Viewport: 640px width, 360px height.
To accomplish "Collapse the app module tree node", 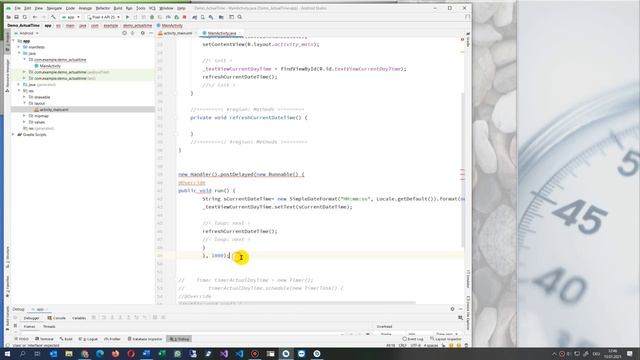I will (x=13, y=41).
